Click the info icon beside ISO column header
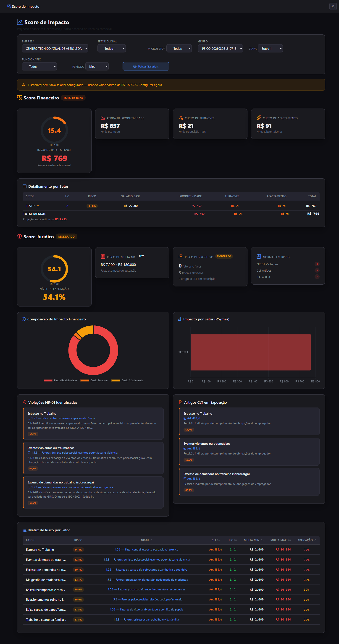The width and height of the screenshot is (339, 644). 235,540
